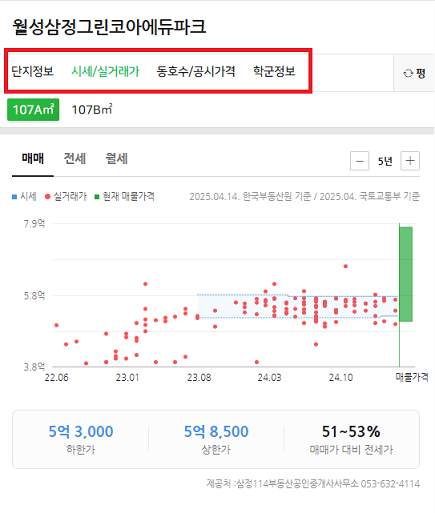Viewport: 435px width, 513px height.
Task: Click the 제공처 삼정114부동산공인중개사사무소 text
Action: pos(313,484)
